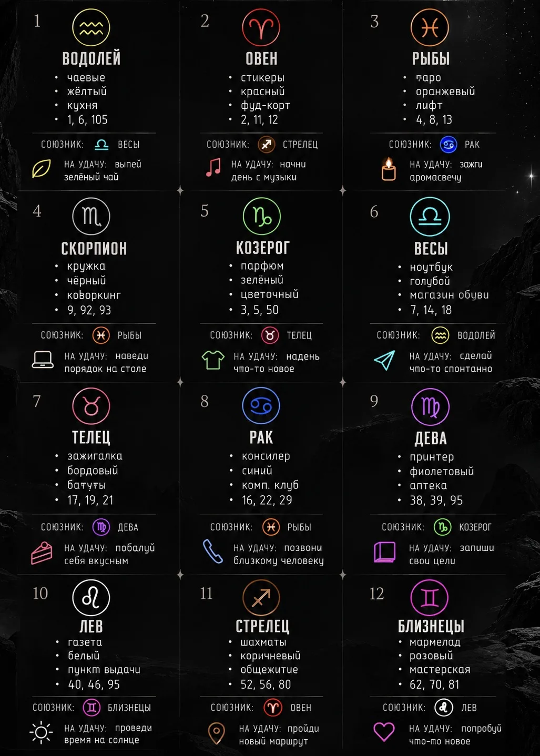
Task: Select the brown Sagittarius symbol above СТРЕЛЕЦ heading
Action: pyautogui.click(x=261, y=597)
